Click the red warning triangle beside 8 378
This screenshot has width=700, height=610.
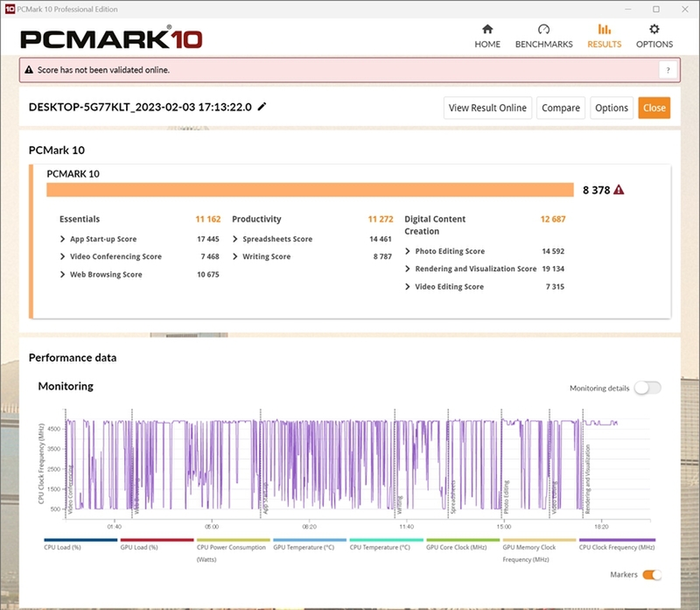click(619, 190)
